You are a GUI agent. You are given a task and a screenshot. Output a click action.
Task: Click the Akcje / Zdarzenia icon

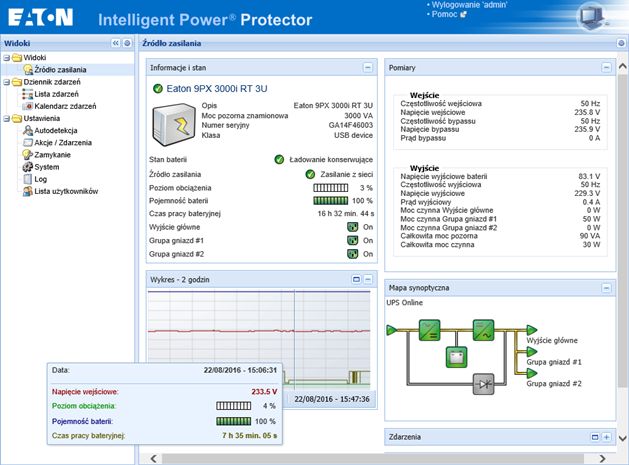click(x=28, y=142)
